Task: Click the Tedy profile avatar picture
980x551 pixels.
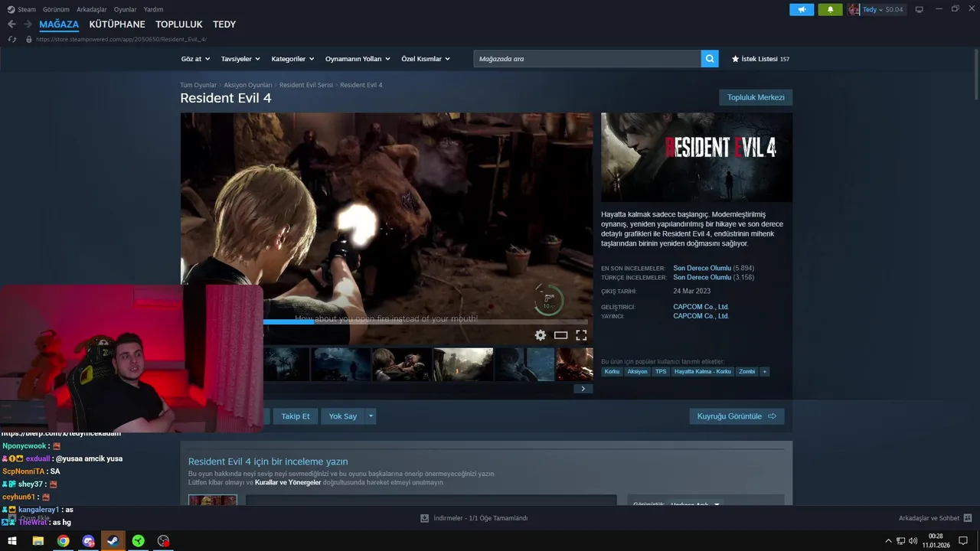Action: 854,10
